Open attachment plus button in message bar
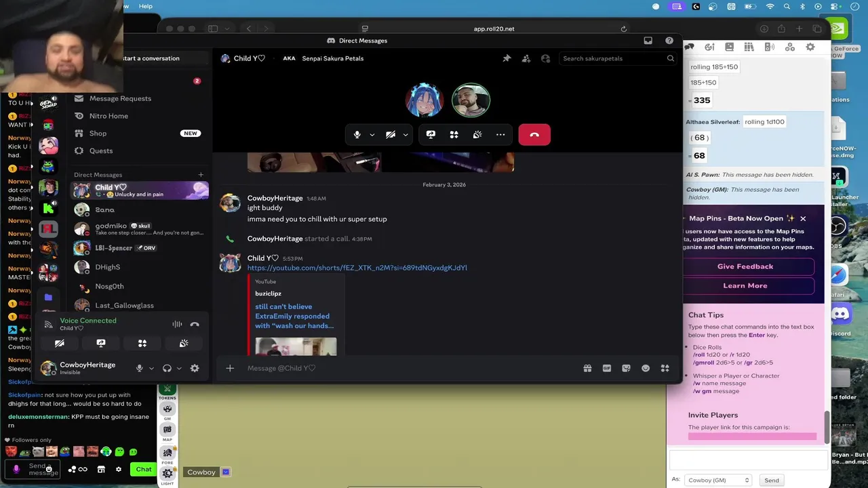 [230, 368]
